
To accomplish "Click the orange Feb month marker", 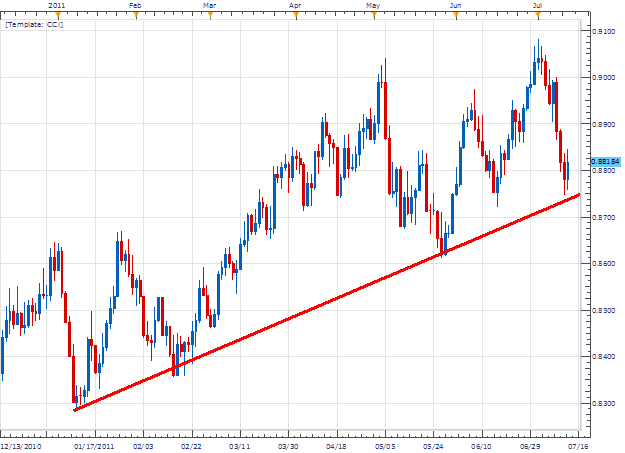I will pyautogui.click(x=136, y=16).
